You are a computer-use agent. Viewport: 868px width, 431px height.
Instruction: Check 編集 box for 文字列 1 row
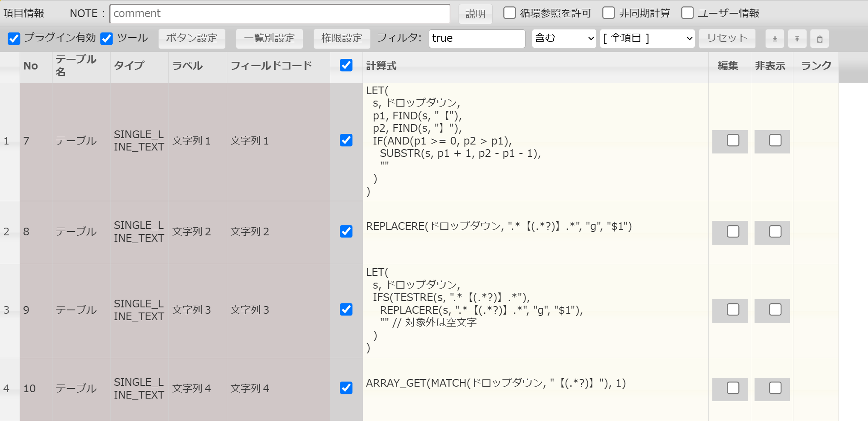(733, 140)
